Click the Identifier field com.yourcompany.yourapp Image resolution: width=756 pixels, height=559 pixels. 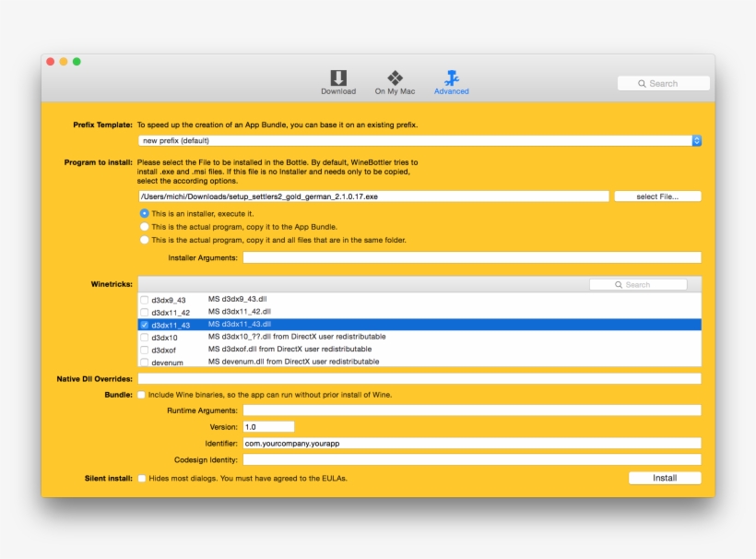(472, 444)
